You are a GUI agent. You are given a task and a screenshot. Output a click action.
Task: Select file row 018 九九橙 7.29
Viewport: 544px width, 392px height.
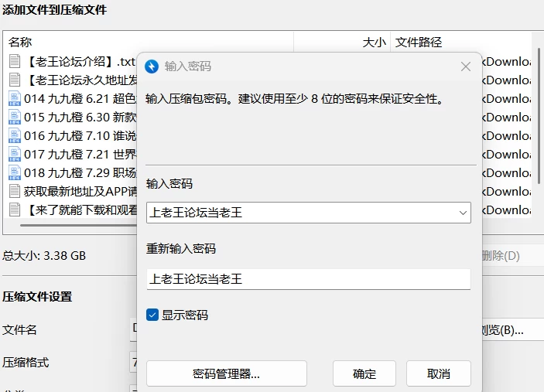(72, 172)
